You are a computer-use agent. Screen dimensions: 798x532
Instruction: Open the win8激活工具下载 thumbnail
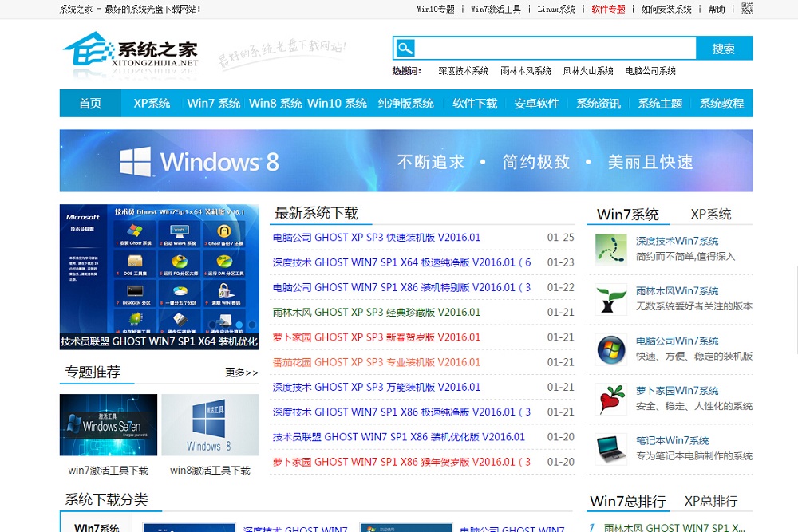(210, 424)
